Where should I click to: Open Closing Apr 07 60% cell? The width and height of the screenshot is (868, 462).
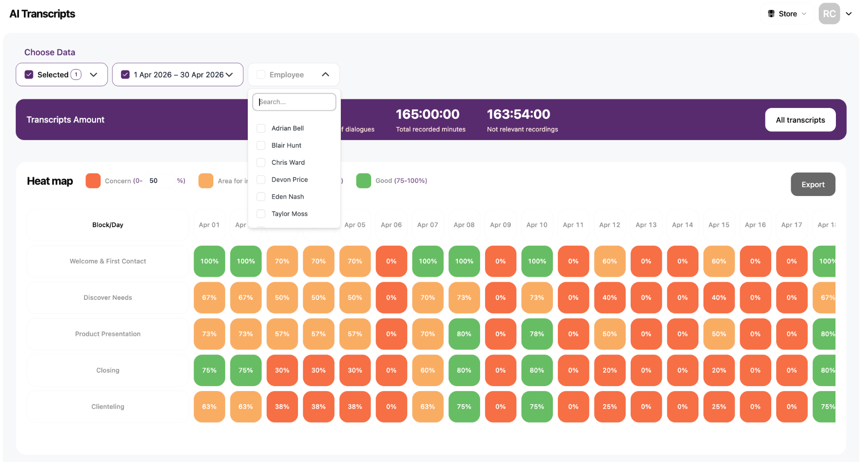(x=428, y=370)
